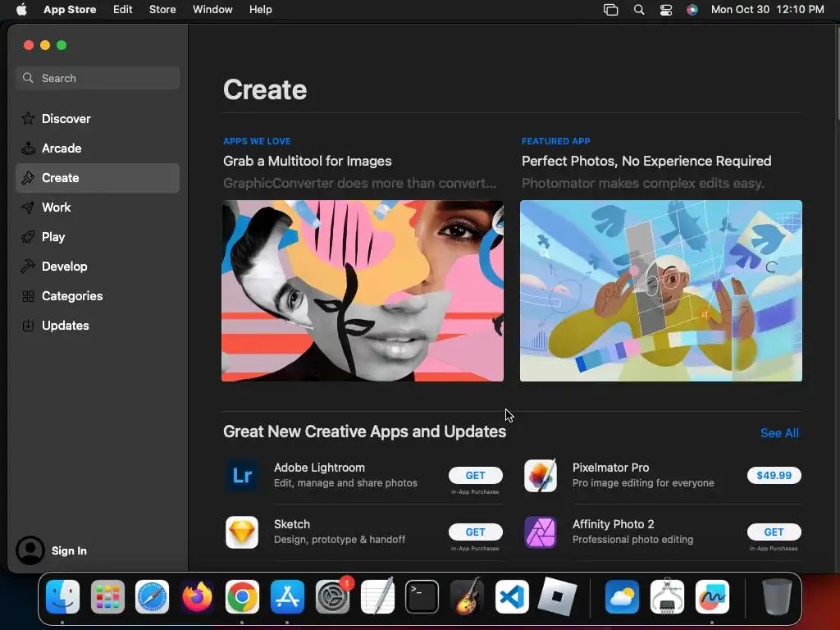Click the account avatar beside Sign In
The image size is (840, 630).
point(30,550)
